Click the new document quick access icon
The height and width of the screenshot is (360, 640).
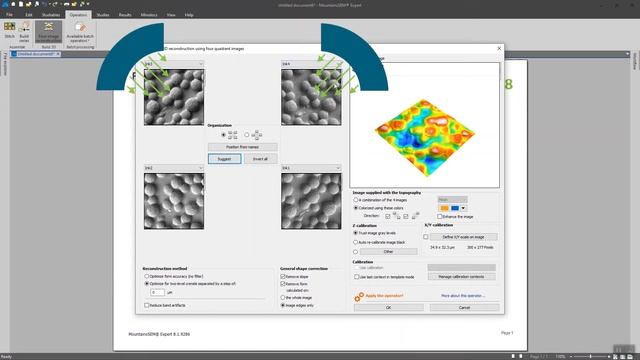21,4
